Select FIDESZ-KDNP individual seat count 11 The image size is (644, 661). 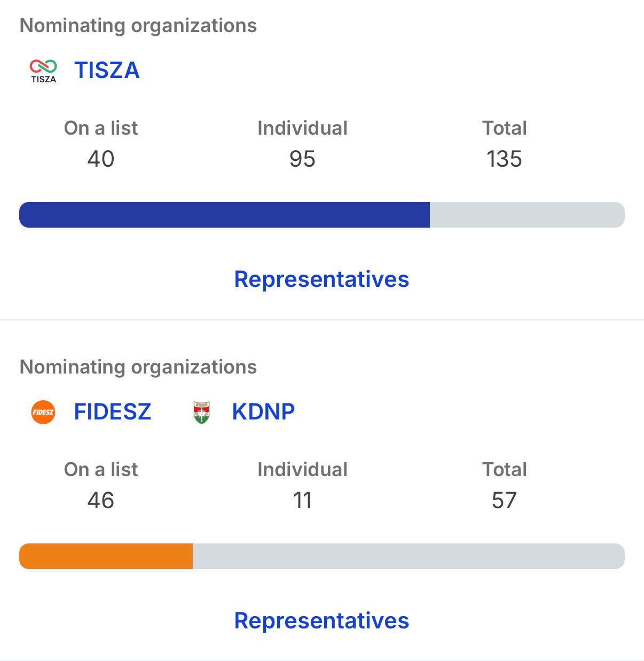pyautogui.click(x=302, y=501)
